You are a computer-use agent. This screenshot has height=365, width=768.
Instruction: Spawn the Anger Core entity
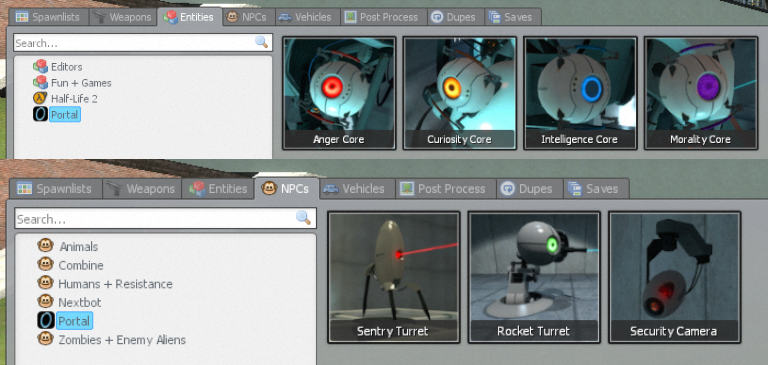pos(339,93)
